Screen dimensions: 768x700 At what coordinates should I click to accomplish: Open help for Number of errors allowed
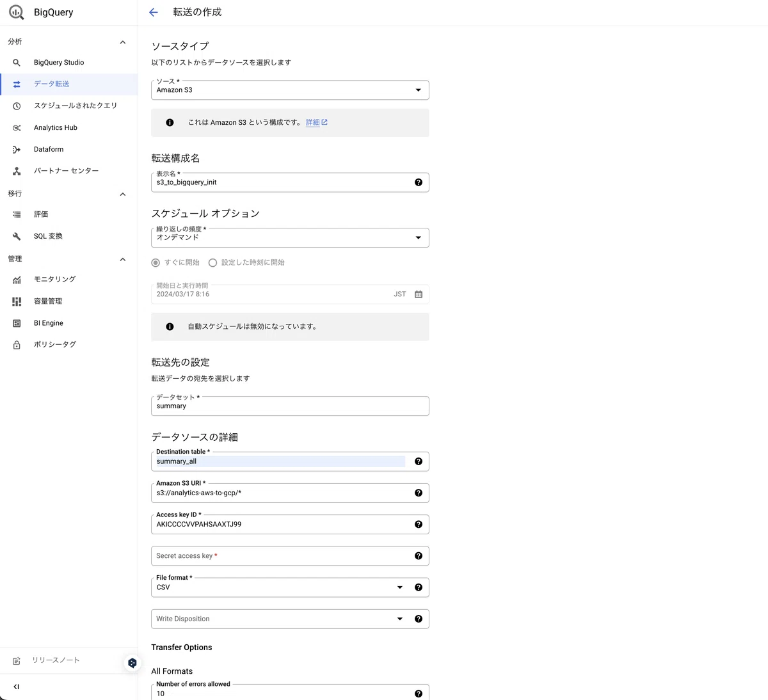(419, 694)
